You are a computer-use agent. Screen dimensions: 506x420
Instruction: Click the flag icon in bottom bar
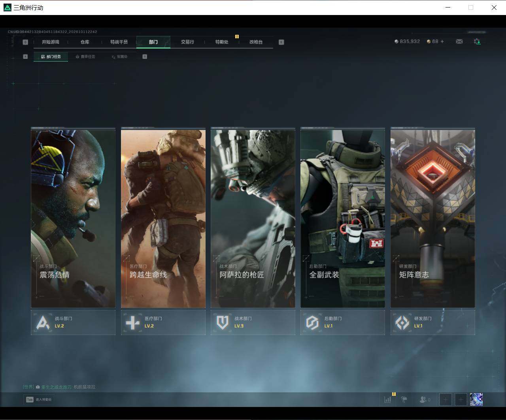coord(404,400)
